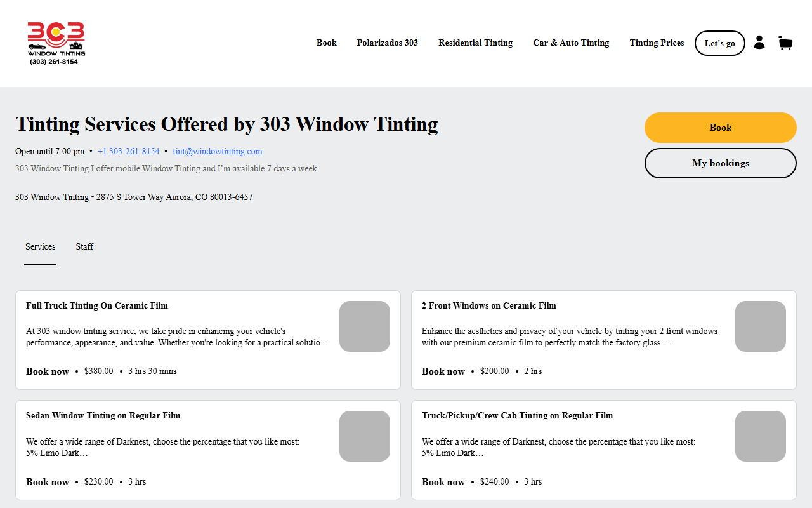
Task: Click the 303 Window Tinting logo
Action: click(56, 43)
